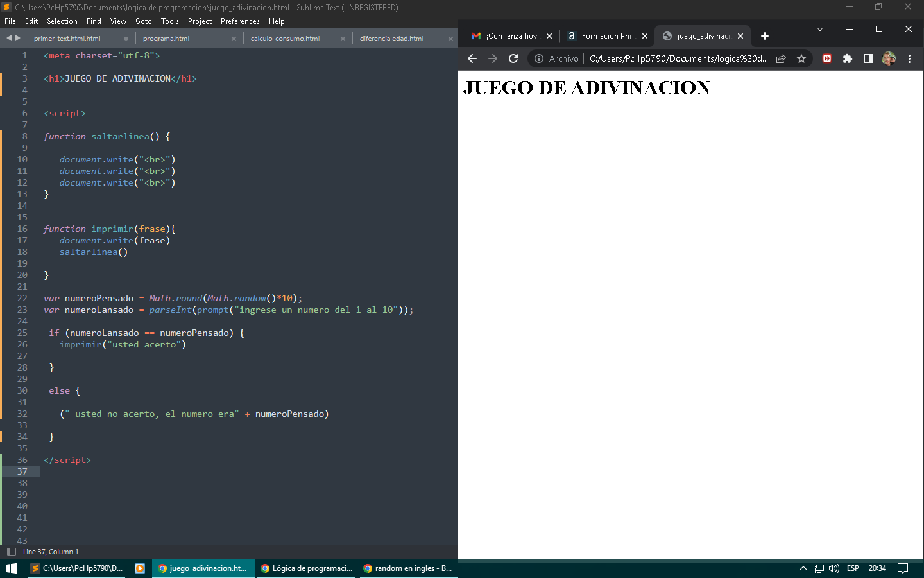Image resolution: width=924 pixels, height=578 pixels.
Task: Open the Chrome profile avatar
Action: coord(889,58)
